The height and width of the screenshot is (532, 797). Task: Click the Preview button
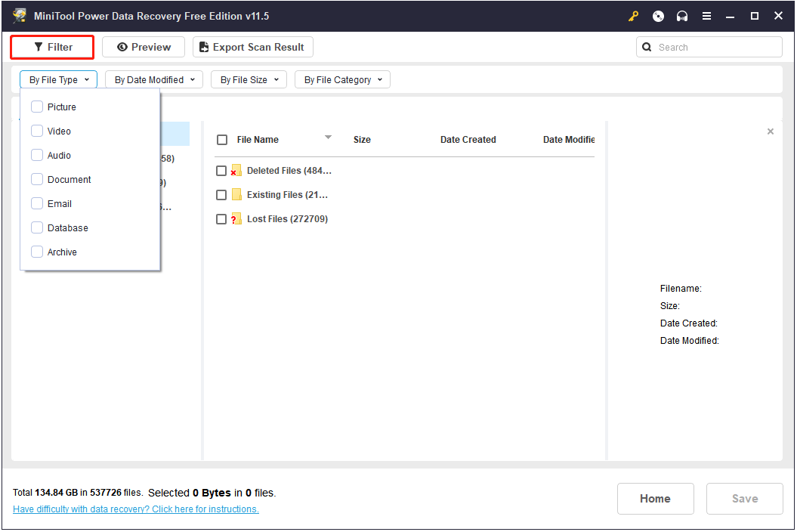tap(144, 48)
